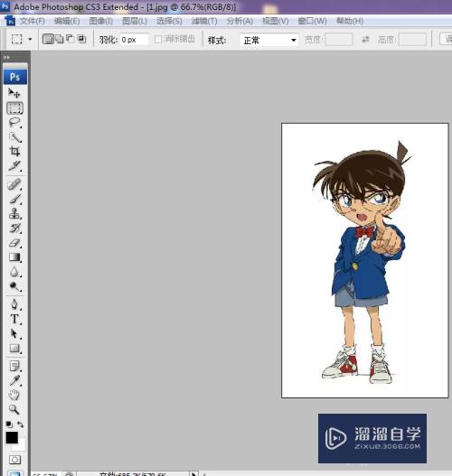The height and width of the screenshot is (476, 452).
Task: Click the Ps logo atop toolbox
Action: pos(15,77)
